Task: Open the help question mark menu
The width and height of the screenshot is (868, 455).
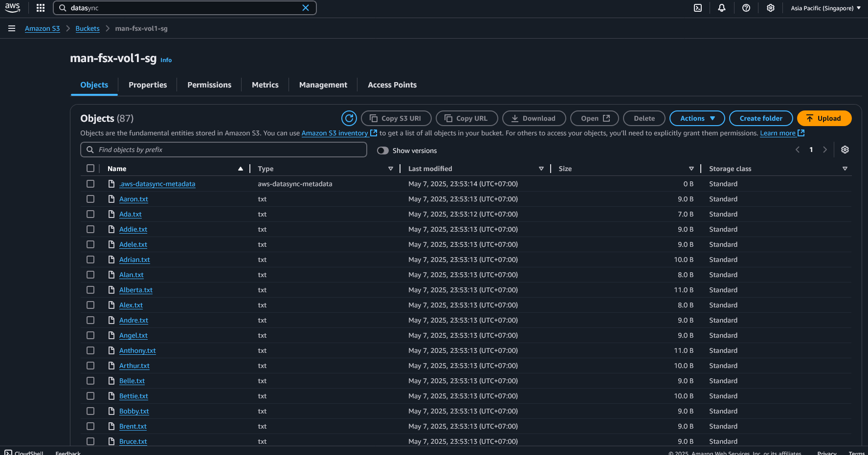Action: tap(746, 8)
